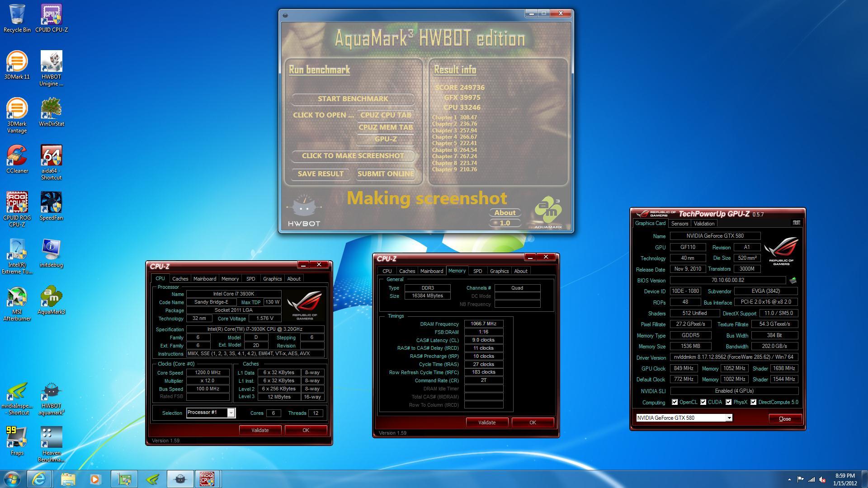Open Mainboard tab in CPU-Z CPU window
868x488 pixels.
[x=205, y=279]
